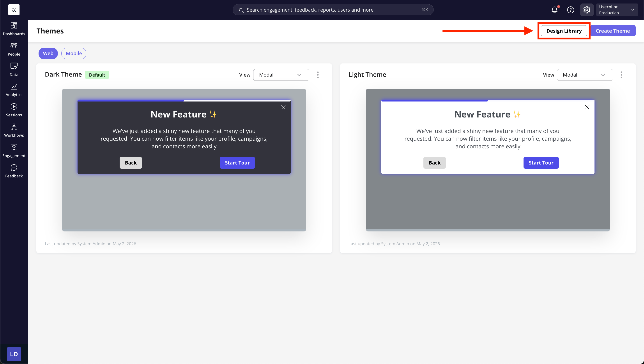
Task: Open Workflows in sidebar
Action: click(x=14, y=130)
